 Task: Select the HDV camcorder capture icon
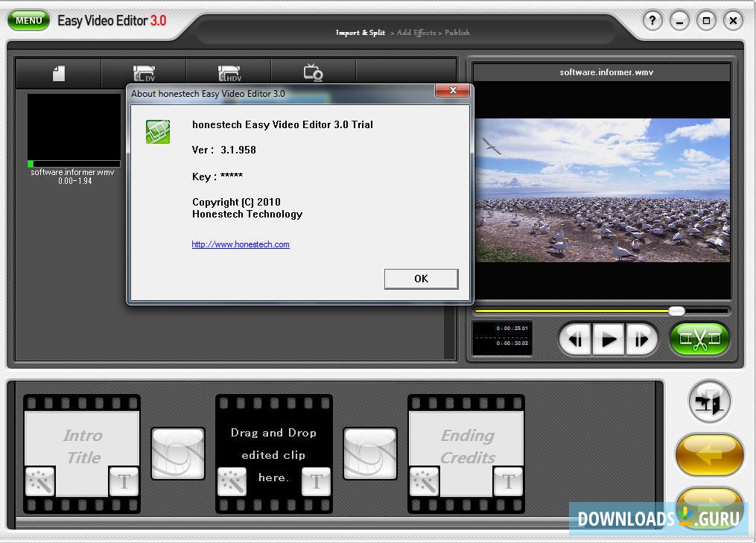(229, 73)
